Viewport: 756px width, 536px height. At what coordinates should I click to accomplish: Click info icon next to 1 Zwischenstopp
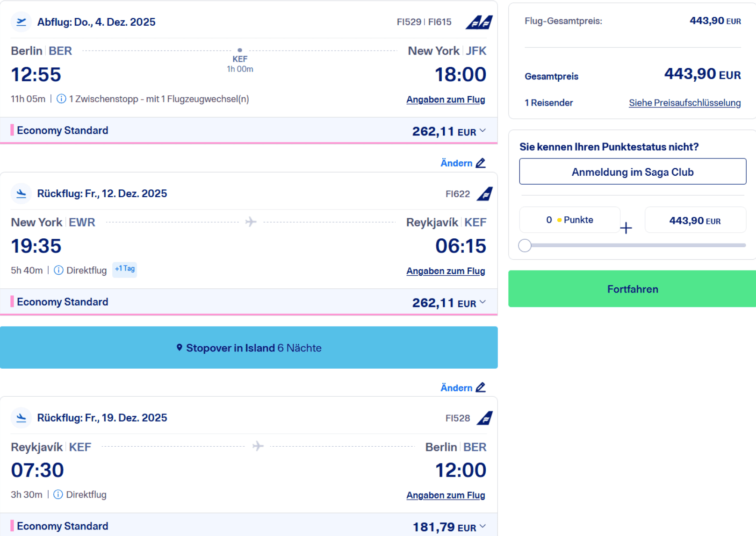[61, 99]
